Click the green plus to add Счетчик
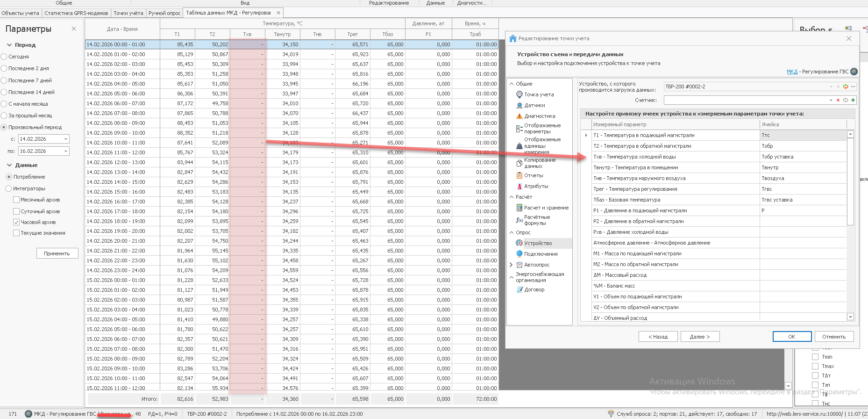The image size is (868, 419). (x=853, y=100)
